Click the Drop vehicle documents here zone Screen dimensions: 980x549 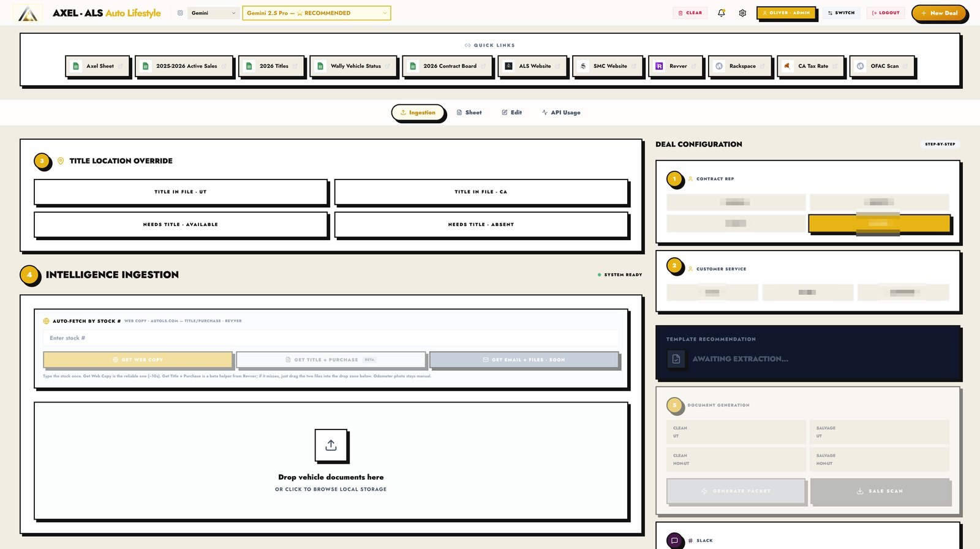click(331, 460)
